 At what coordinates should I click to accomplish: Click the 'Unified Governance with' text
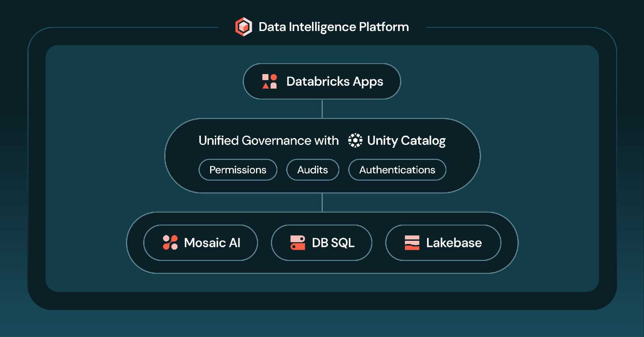click(268, 141)
